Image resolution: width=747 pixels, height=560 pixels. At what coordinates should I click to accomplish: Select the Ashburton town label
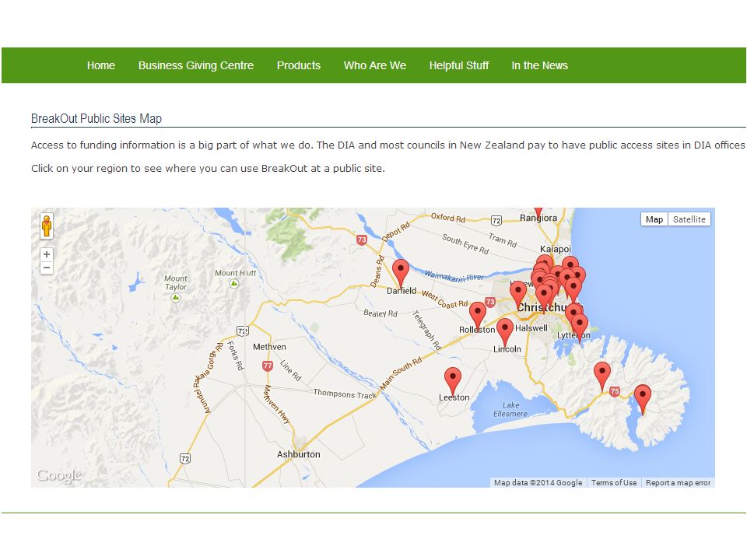click(299, 454)
